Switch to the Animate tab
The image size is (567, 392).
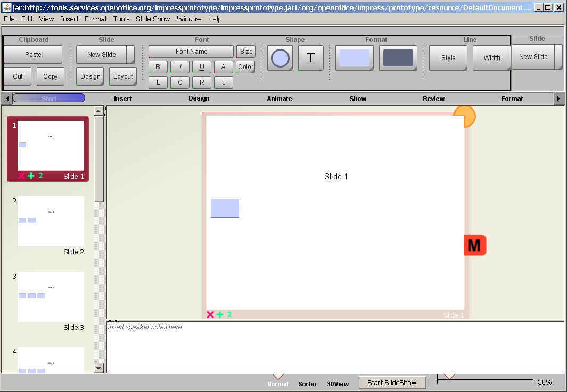point(279,98)
